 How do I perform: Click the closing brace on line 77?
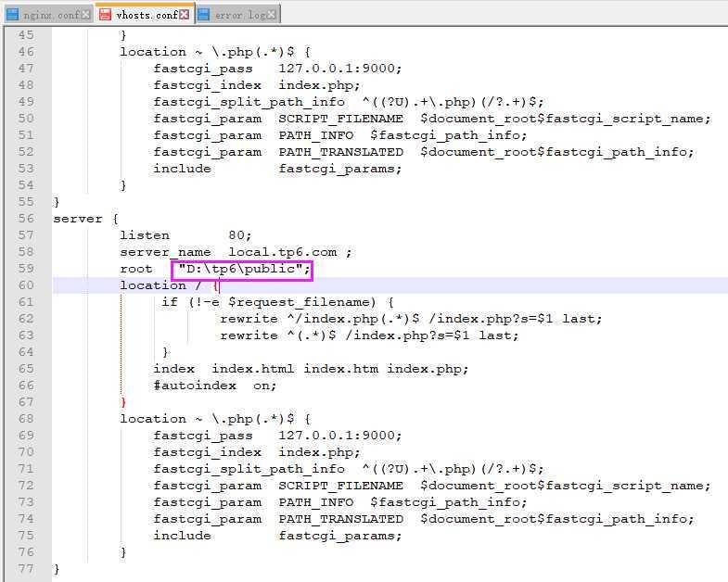point(57,569)
